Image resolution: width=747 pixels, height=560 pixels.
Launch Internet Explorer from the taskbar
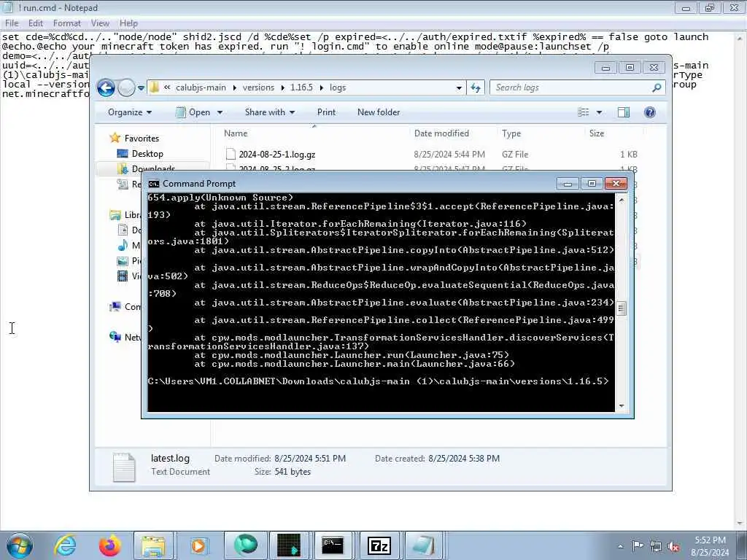coord(64,545)
